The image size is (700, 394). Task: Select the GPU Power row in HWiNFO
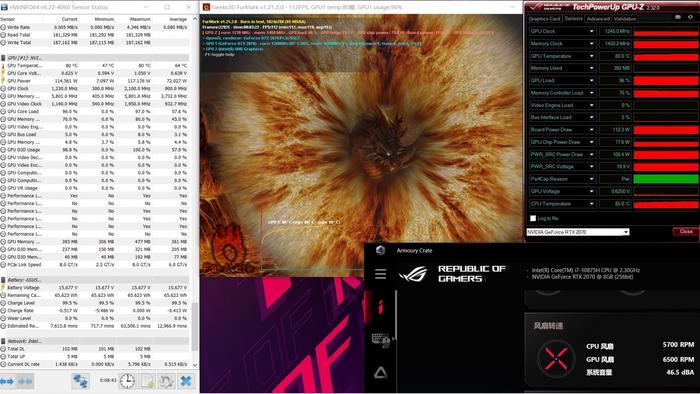[94, 81]
